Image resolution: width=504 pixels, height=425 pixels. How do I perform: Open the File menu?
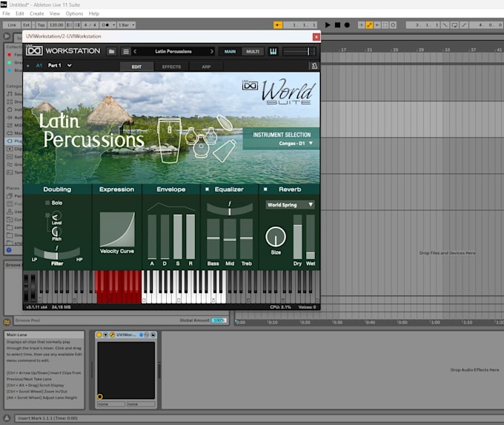[6, 13]
